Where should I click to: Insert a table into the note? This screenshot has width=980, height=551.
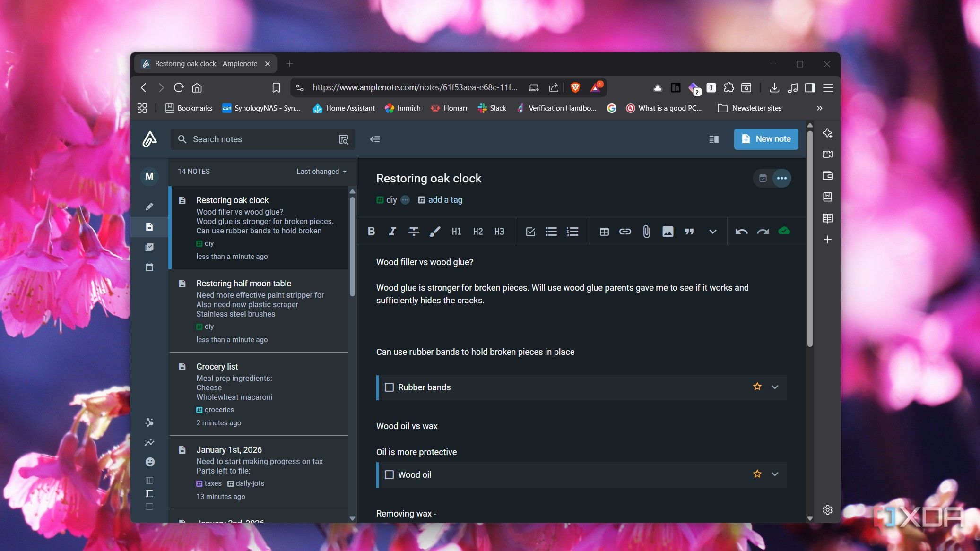604,232
